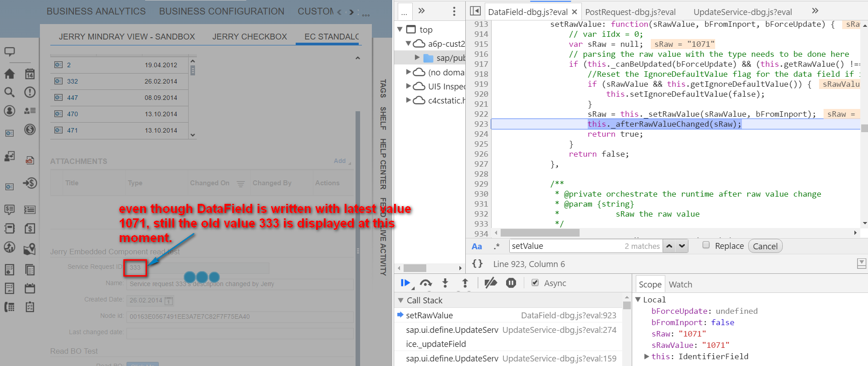Open service request 332 link
Image resolution: width=868 pixels, height=366 pixels.
click(73, 81)
